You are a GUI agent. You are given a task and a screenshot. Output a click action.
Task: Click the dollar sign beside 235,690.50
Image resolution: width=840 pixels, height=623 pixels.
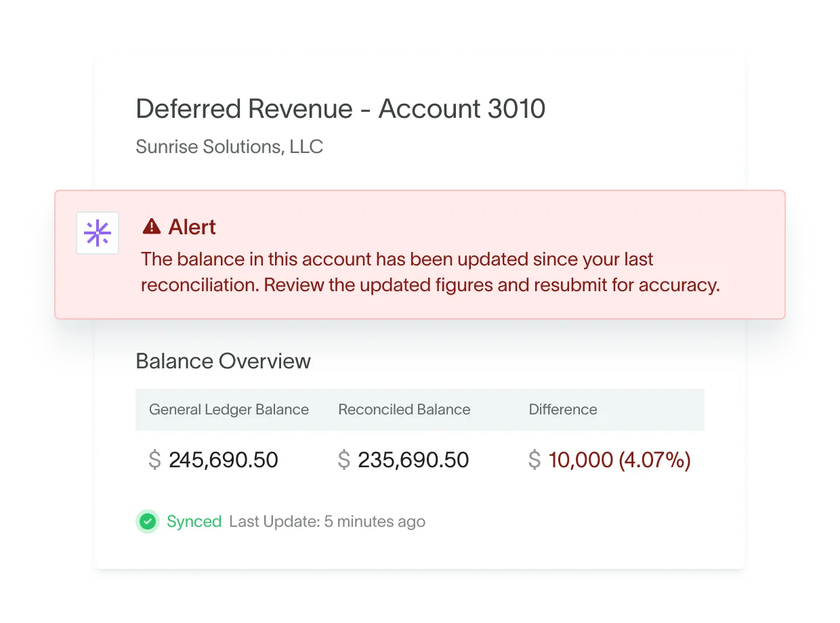tap(343, 460)
